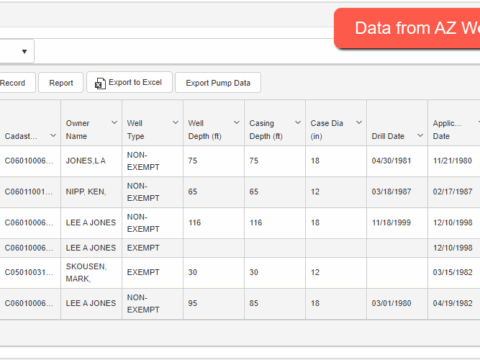Select the C06011001... cadastral cell
480x360 pixels.
click(29, 192)
